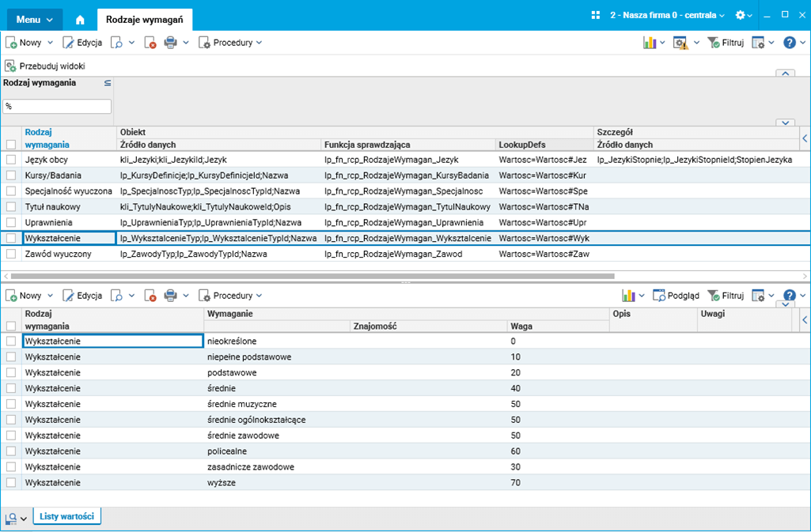Select checkbox for wyższe education row
Image resolution: width=811 pixels, height=532 pixels.
(11, 482)
